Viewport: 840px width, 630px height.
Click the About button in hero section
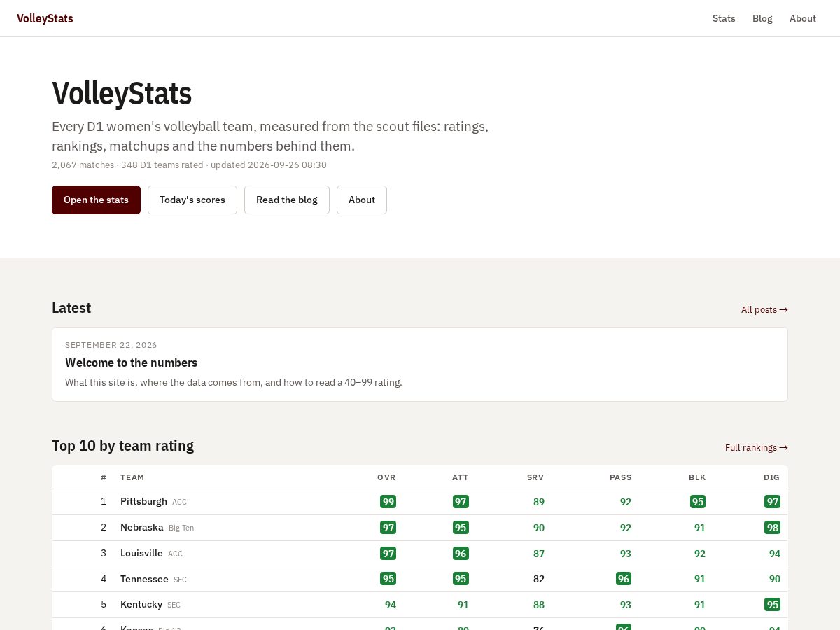(362, 199)
